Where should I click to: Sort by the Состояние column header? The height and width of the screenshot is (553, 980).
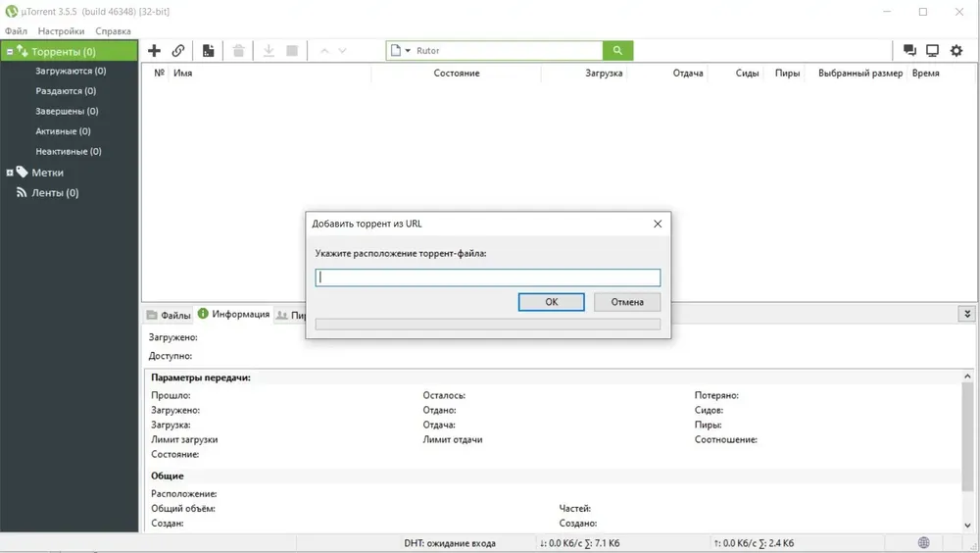coord(457,74)
